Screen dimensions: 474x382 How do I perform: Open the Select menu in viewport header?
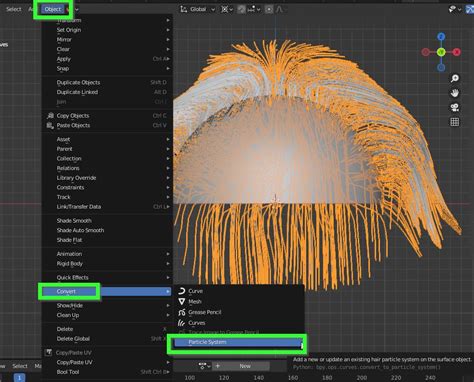[14, 9]
